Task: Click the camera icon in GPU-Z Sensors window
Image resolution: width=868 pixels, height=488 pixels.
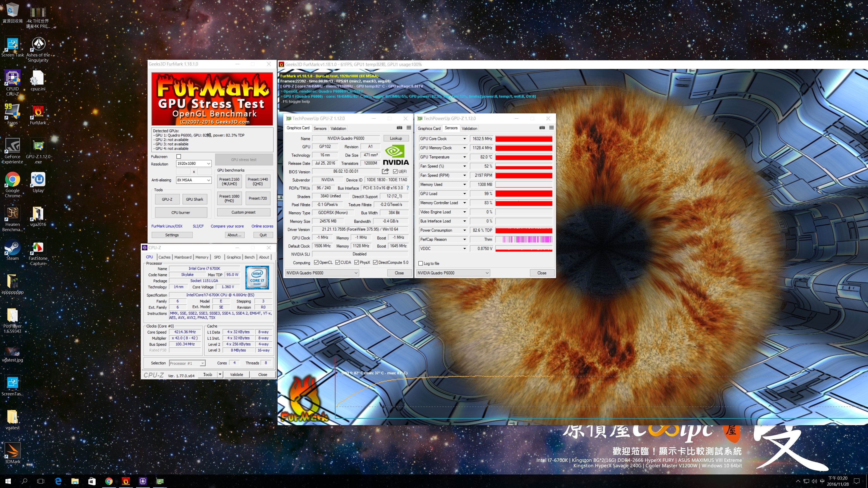Action: click(542, 128)
